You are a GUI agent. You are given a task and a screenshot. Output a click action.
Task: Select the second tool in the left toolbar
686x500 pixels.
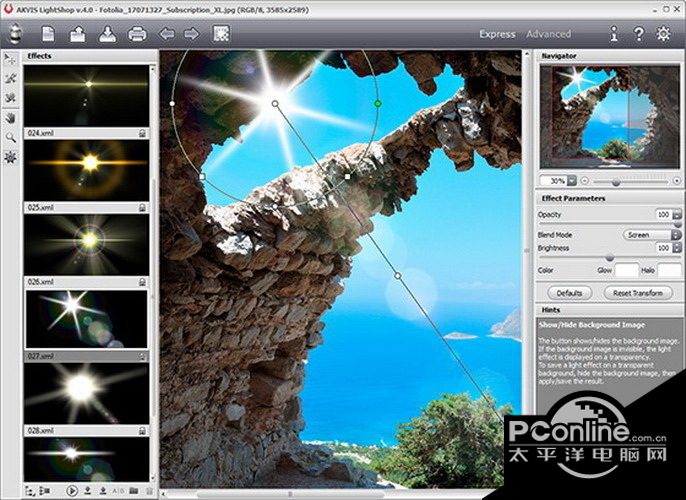coord(10,78)
